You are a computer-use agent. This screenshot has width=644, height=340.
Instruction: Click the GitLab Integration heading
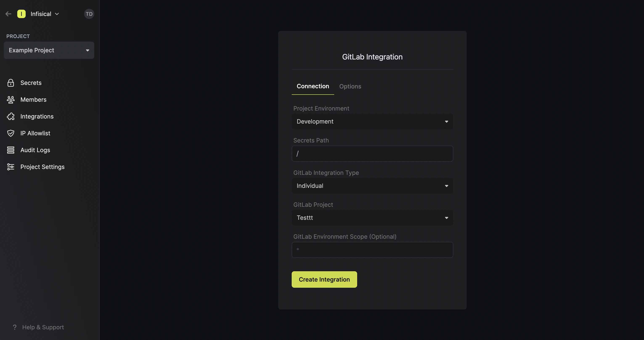[372, 57]
